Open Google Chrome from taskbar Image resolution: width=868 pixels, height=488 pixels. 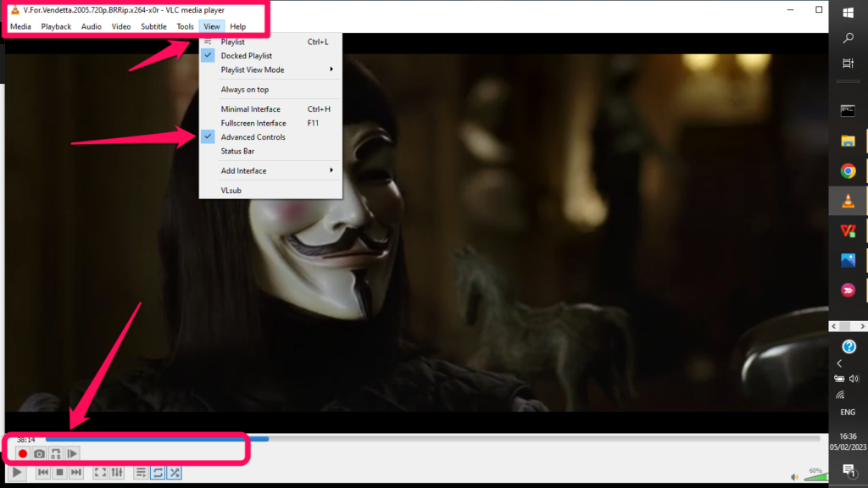[x=848, y=171]
